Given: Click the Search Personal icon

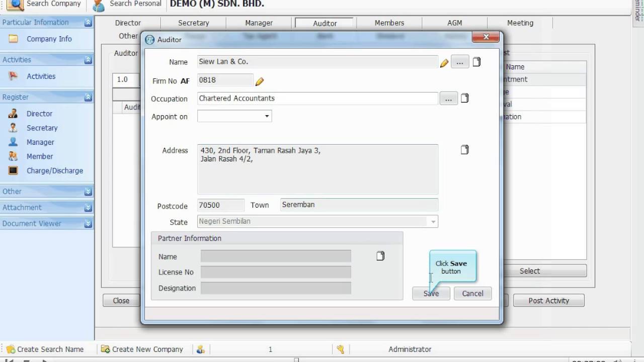Looking at the screenshot, I should point(99,5).
